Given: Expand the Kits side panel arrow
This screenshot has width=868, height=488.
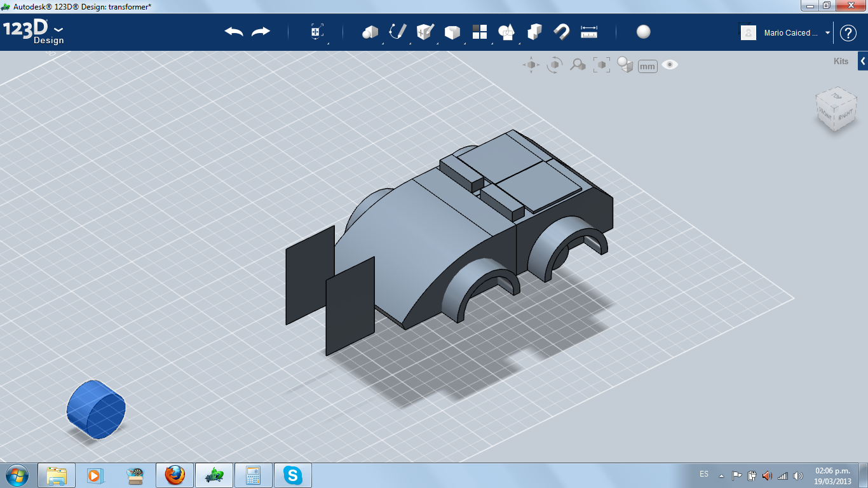Looking at the screenshot, I should pyautogui.click(x=863, y=61).
